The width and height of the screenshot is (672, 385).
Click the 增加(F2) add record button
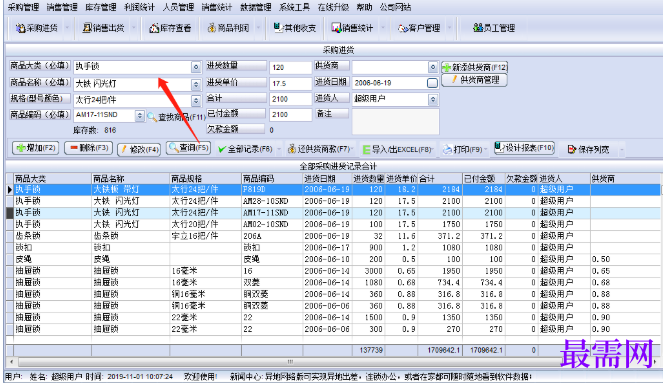(x=36, y=148)
